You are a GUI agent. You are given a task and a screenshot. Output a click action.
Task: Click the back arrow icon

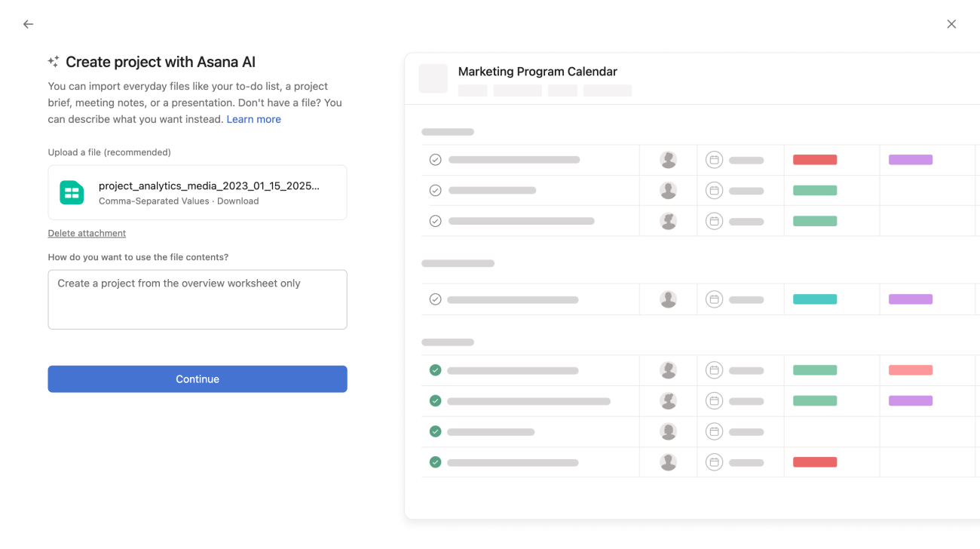click(x=28, y=24)
